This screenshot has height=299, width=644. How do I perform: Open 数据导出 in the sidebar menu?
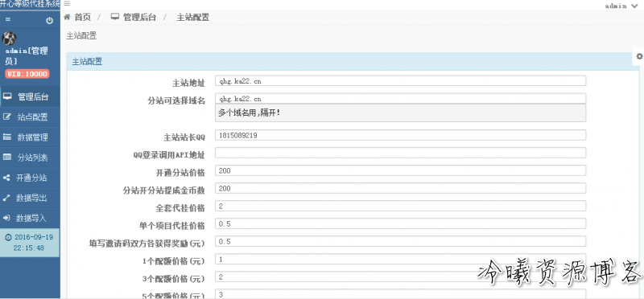(30, 198)
